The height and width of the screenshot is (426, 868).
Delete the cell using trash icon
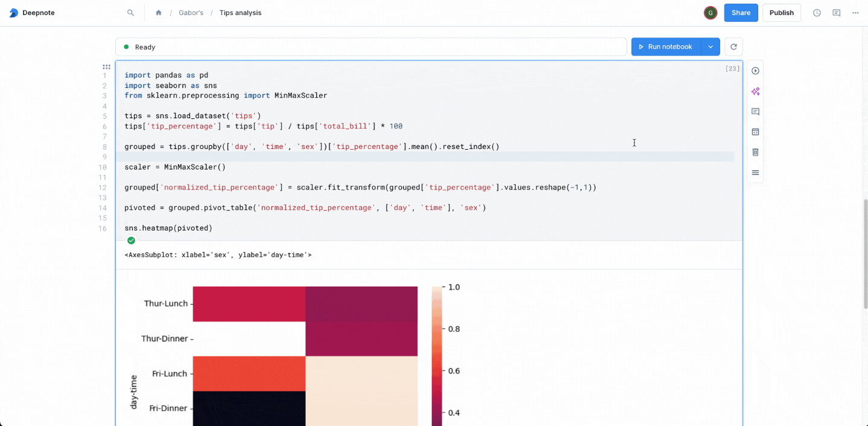coord(755,152)
